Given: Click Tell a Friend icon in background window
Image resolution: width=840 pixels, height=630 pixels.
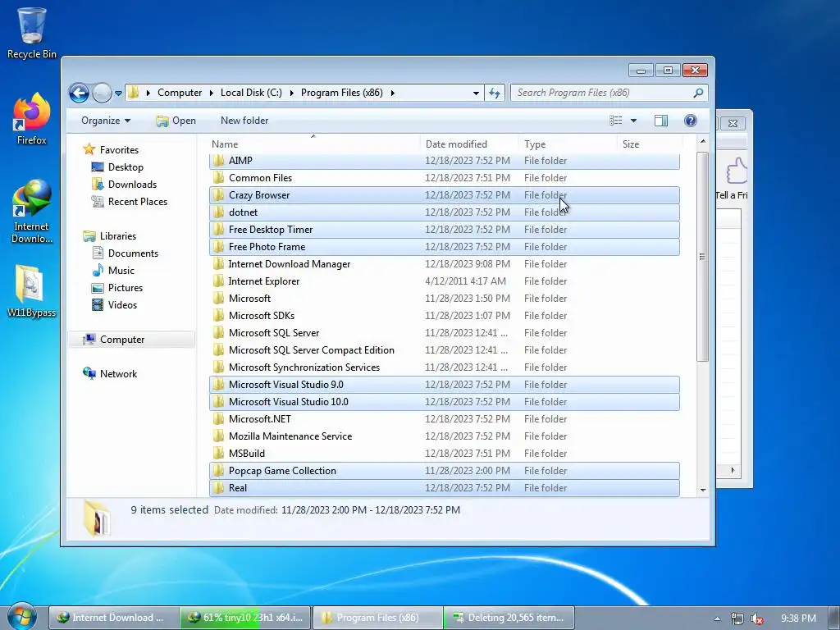Looking at the screenshot, I should pyautogui.click(x=735, y=180).
